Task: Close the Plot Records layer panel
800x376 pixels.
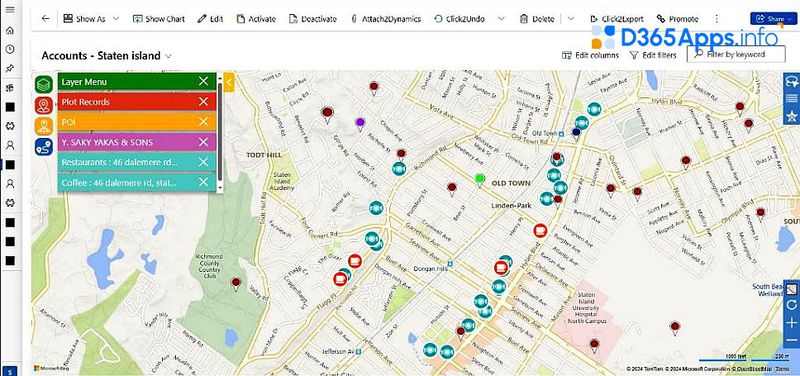Action: coord(204,102)
